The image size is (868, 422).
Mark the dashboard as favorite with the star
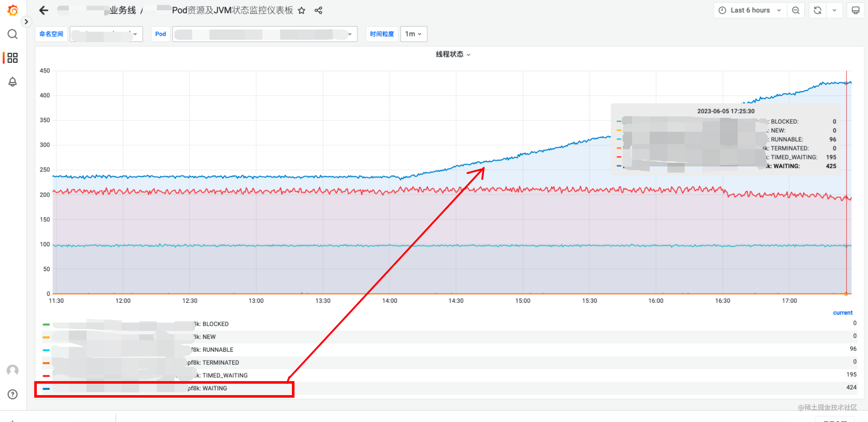point(301,10)
